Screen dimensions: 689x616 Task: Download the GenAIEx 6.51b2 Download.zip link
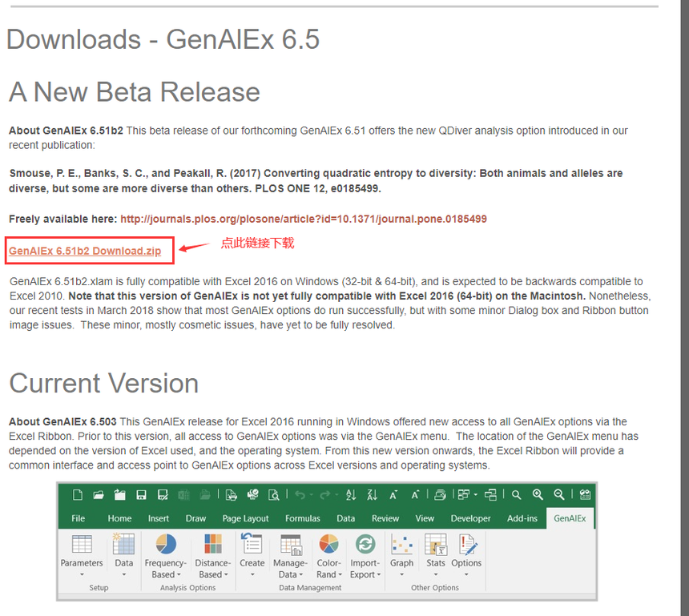click(85, 251)
